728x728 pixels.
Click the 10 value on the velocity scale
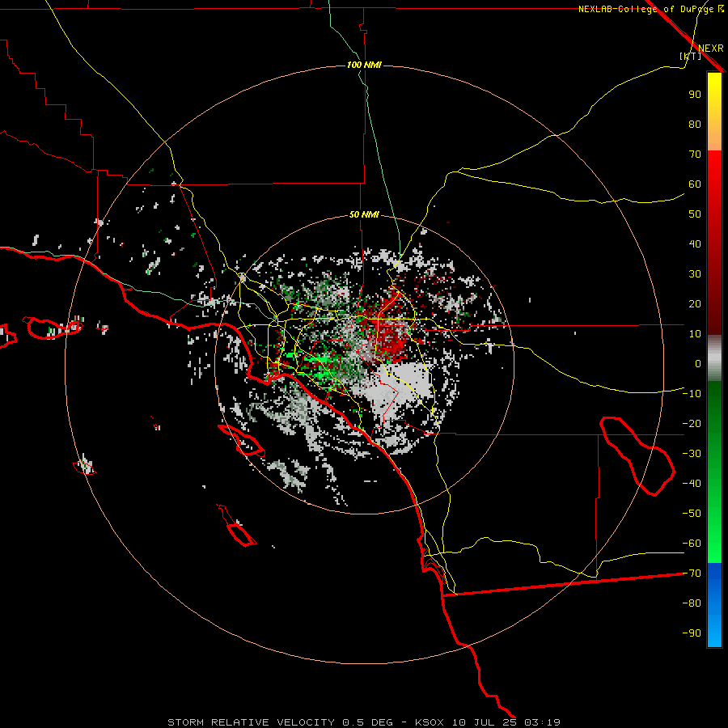[695, 334]
